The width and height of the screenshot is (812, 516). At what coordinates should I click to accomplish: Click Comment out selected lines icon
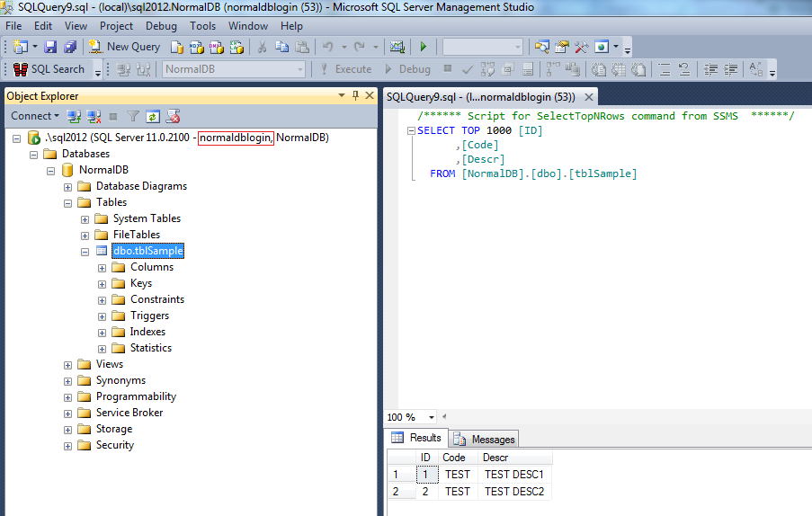665,69
